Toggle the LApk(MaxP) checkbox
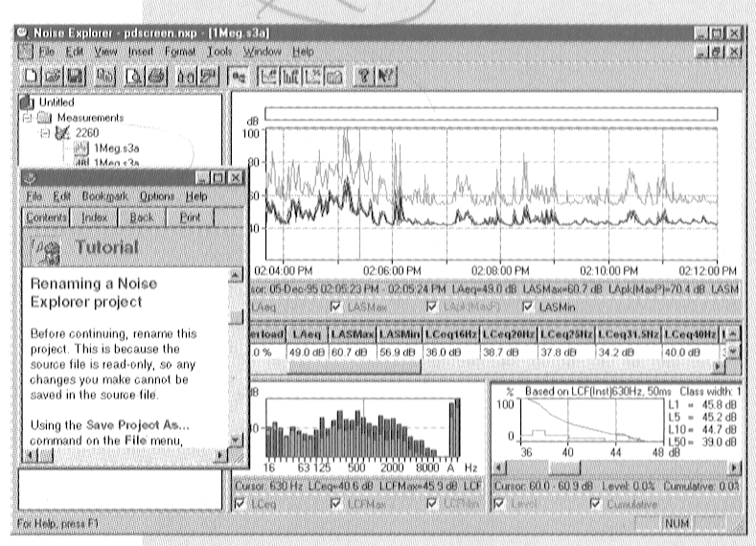Viewport: 756px width, 546px height. pos(432,307)
